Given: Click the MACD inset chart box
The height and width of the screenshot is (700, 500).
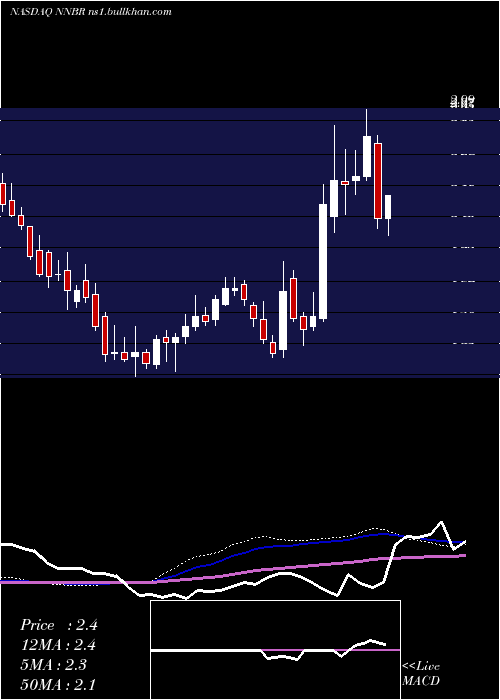Looking at the screenshot, I should click(275, 650).
